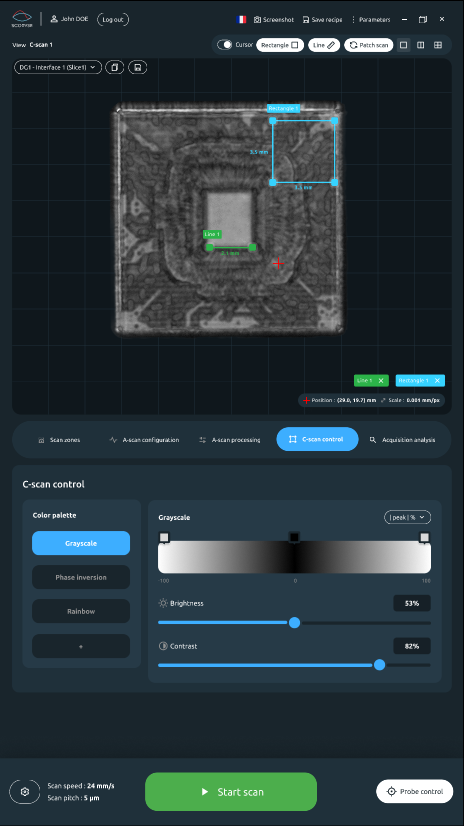Click the Scale value readout
The image size is (464, 826).
tap(410, 400)
